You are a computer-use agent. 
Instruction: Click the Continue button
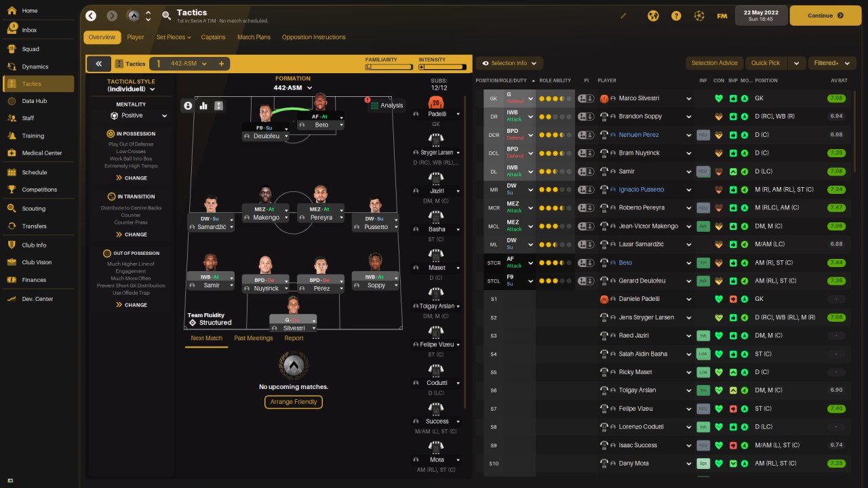tap(825, 16)
